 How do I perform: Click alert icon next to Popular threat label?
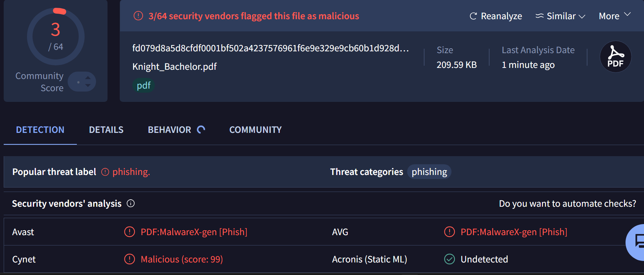(x=105, y=172)
